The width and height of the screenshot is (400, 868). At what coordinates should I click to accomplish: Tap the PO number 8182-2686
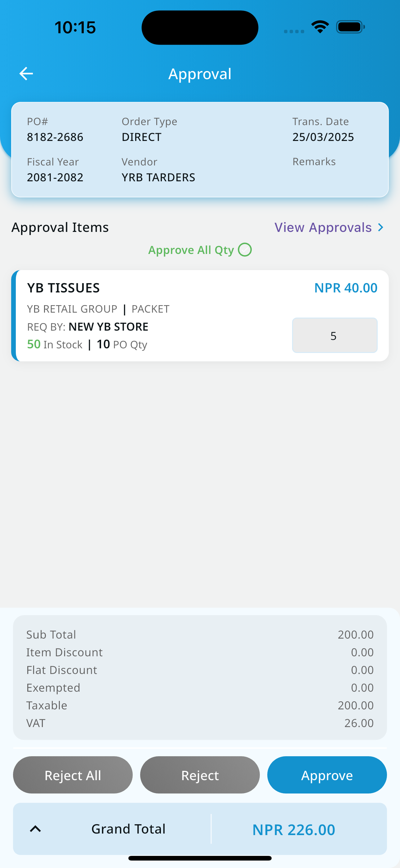pos(55,137)
